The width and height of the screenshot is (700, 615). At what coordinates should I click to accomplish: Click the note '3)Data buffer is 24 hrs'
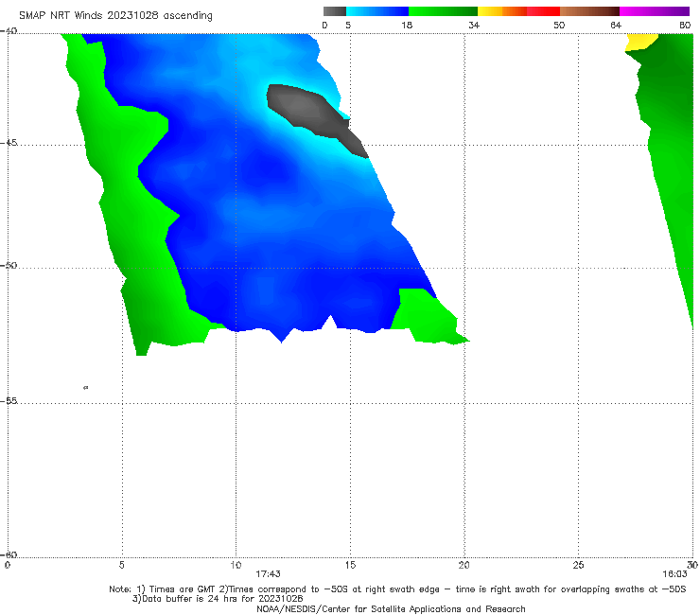(218, 599)
